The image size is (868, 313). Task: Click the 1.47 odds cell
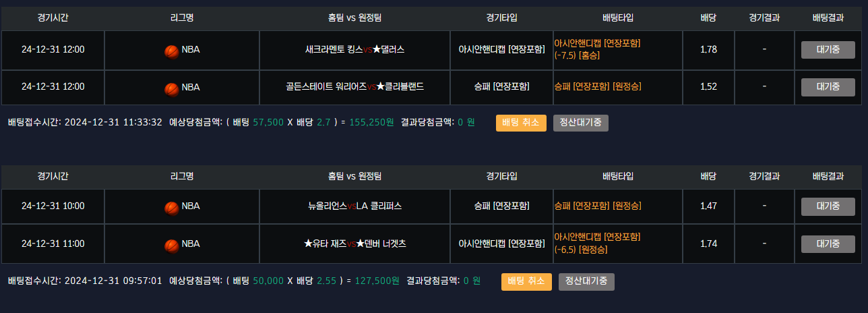tap(708, 206)
